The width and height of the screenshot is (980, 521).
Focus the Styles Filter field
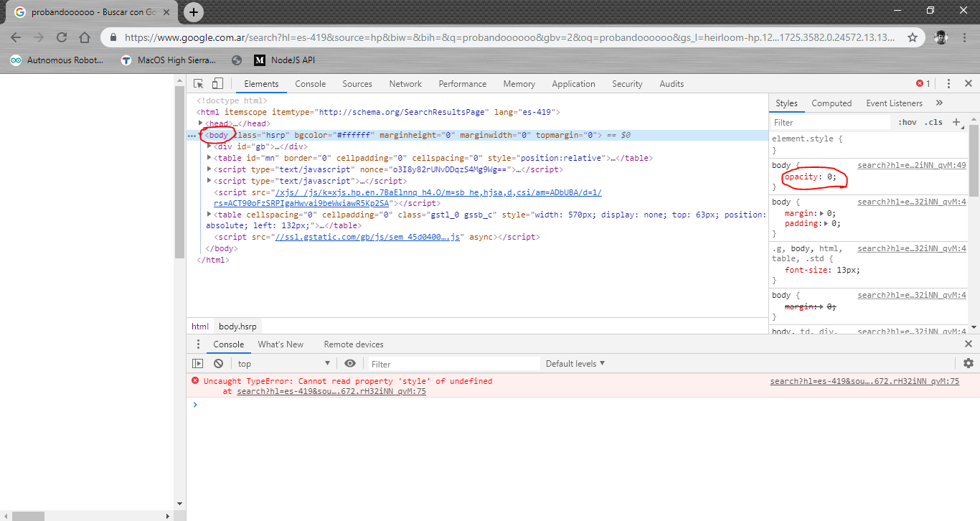pyautogui.click(x=830, y=123)
